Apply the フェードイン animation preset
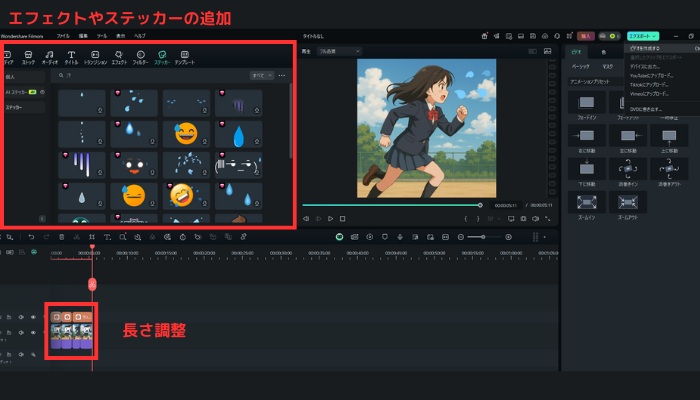 coord(587,105)
